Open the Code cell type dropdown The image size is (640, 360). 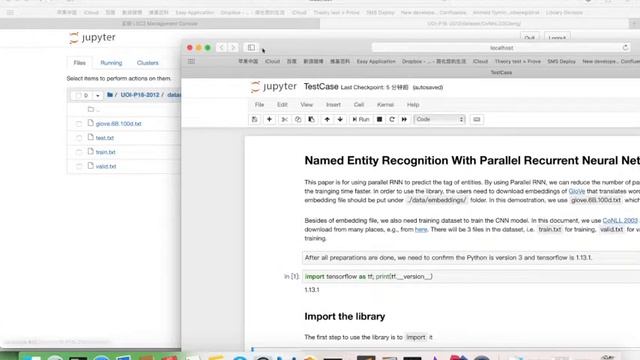pos(440,119)
